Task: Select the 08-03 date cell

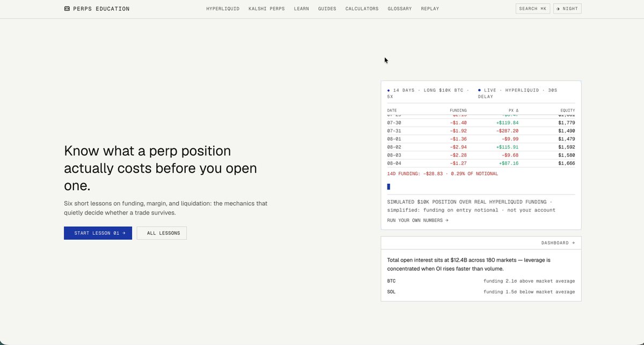Action: (x=394, y=155)
